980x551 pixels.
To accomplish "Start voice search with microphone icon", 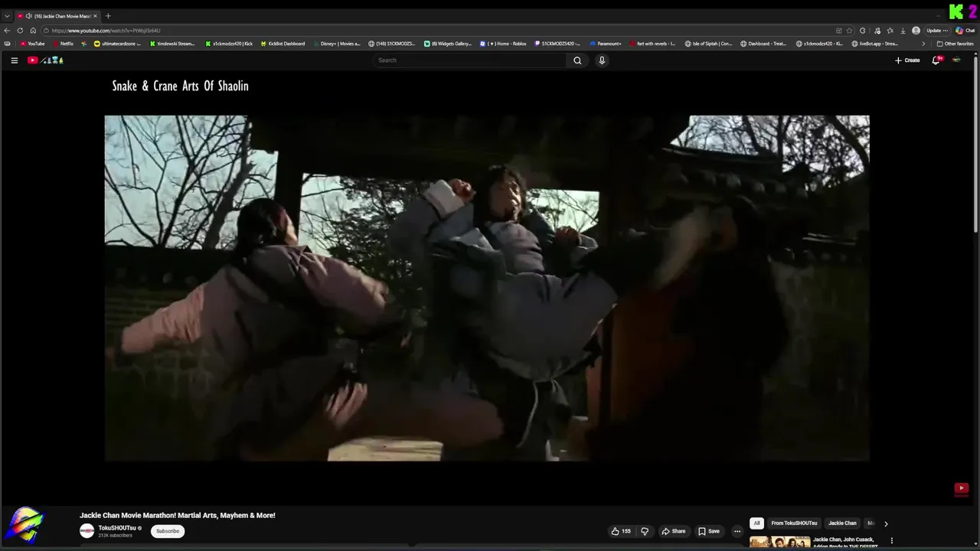I will click(x=602, y=60).
